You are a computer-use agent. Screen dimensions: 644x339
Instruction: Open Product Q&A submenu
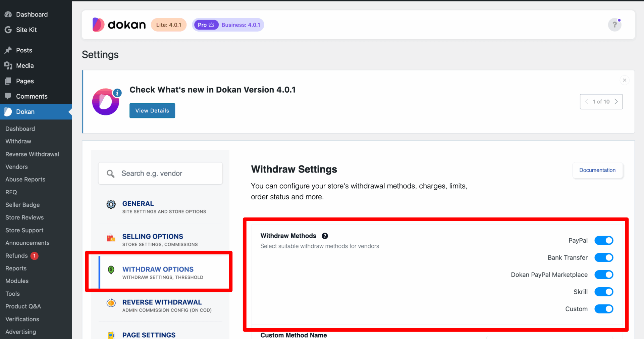pyautogui.click(x=23, y=306)
